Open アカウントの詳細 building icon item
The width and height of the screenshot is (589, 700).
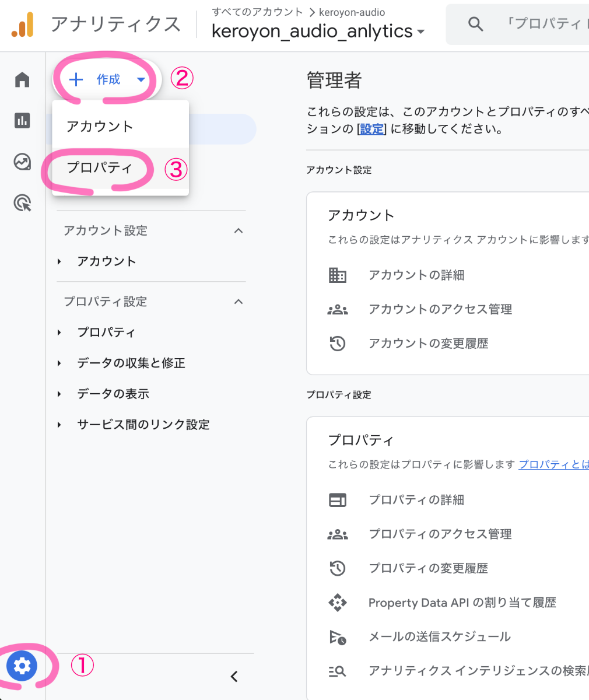click(x=416, y=275)
